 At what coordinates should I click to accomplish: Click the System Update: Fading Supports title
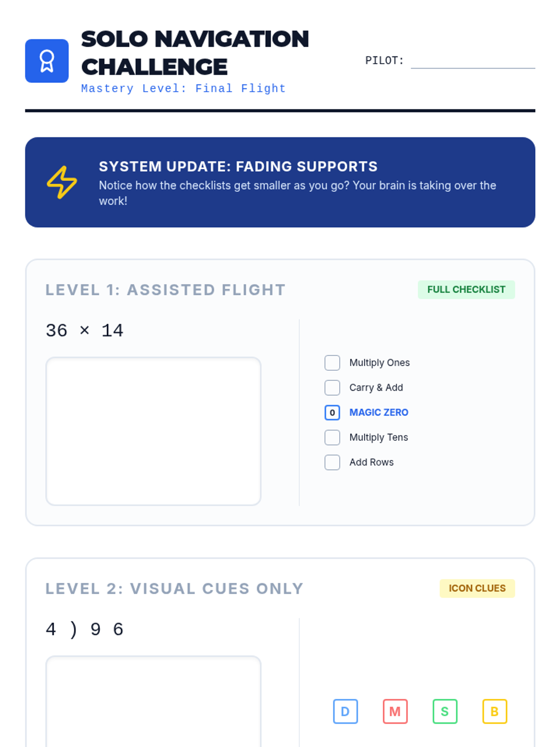pos(238,167)
